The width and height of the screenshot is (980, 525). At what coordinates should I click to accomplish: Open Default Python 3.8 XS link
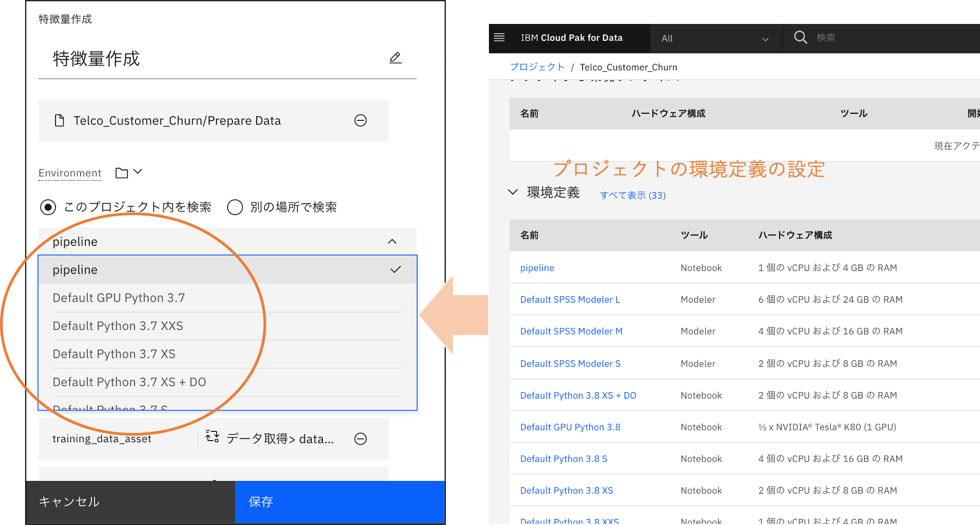(566, 491)
